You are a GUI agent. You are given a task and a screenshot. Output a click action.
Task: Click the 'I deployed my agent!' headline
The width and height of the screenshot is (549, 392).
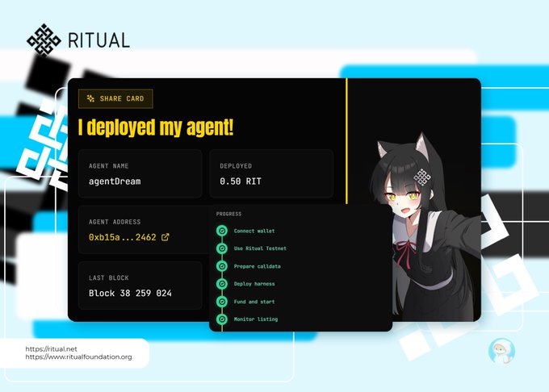click(156, 127)
